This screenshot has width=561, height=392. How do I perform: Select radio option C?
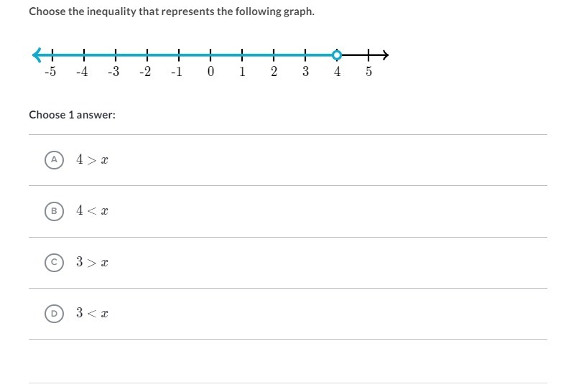[54, 263]
